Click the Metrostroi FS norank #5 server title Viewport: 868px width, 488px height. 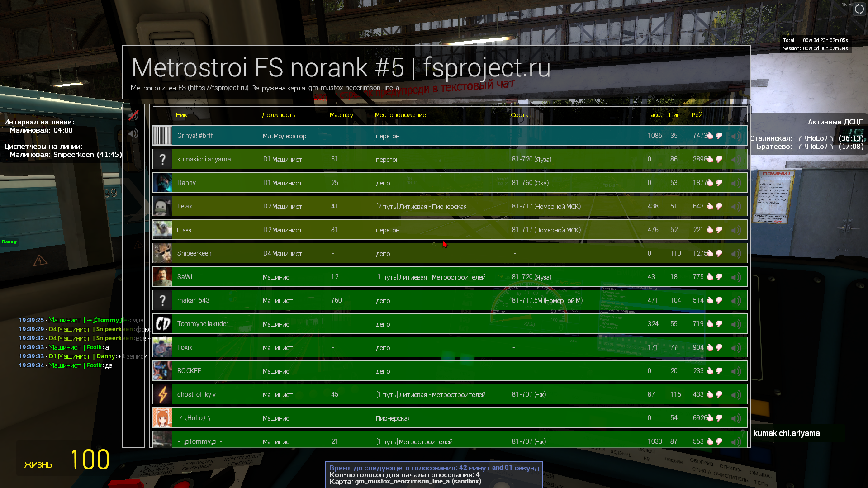coord(341,68)
